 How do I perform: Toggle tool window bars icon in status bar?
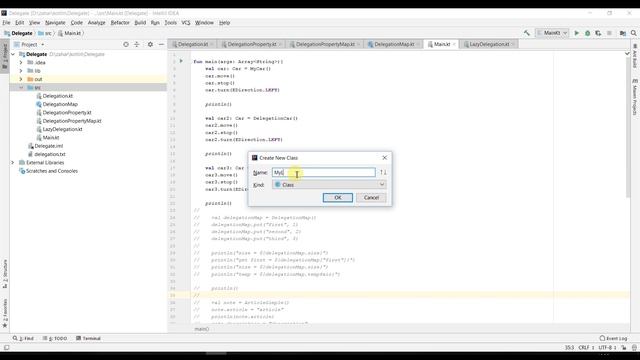click(x=6, y=348)
